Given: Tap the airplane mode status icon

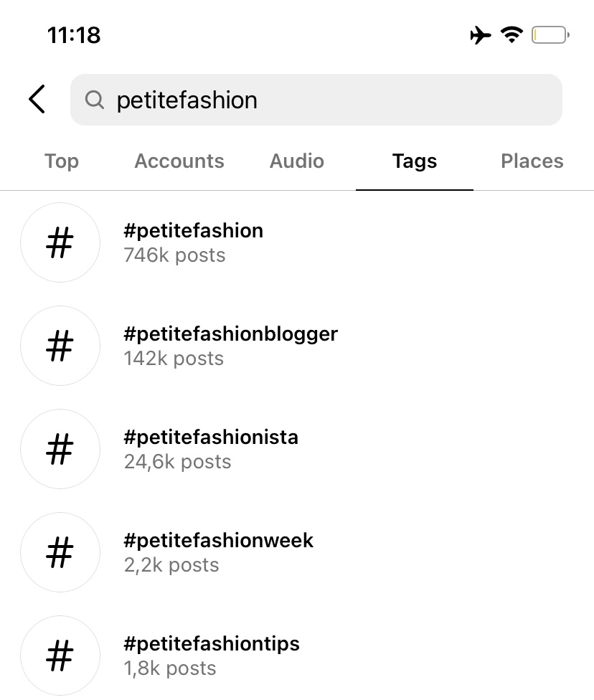Looking at the screenshot, I should point(481,35).
